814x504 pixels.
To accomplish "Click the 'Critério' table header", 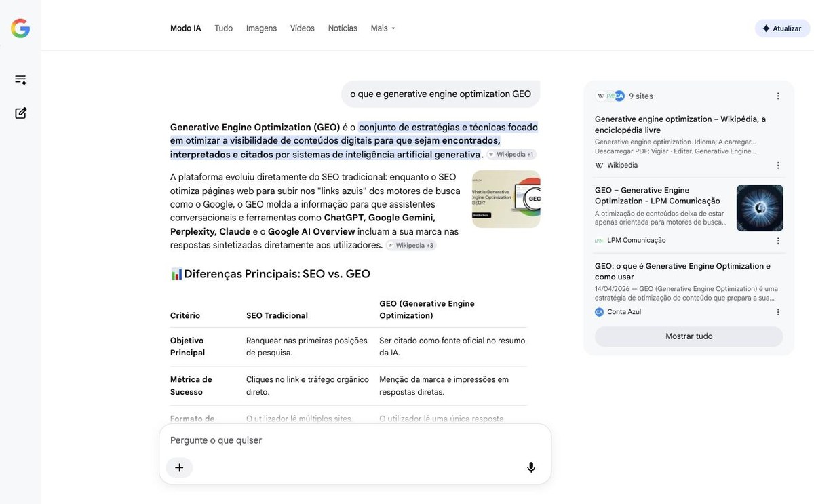I will pyautogui.click(x=185, y=315).
